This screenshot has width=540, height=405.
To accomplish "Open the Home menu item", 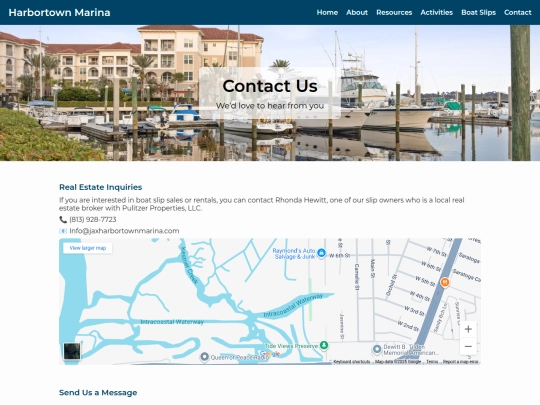I will tap(327, 12).
